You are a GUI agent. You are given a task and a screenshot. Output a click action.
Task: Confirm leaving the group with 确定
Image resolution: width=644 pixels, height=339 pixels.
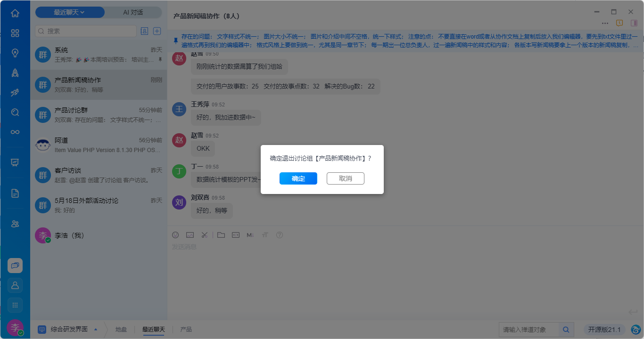point(298,178)
